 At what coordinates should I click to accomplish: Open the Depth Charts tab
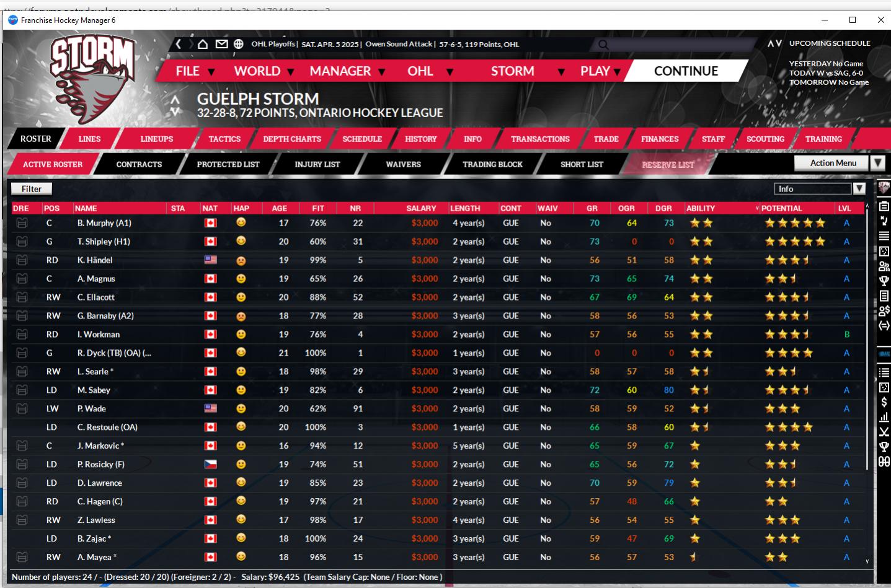point(292,139)
